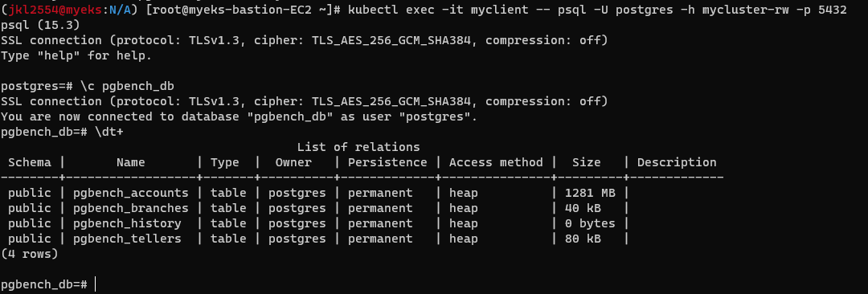Click the Persistence column header
This screenshot has width=868, height=294.
click(387, 162)
